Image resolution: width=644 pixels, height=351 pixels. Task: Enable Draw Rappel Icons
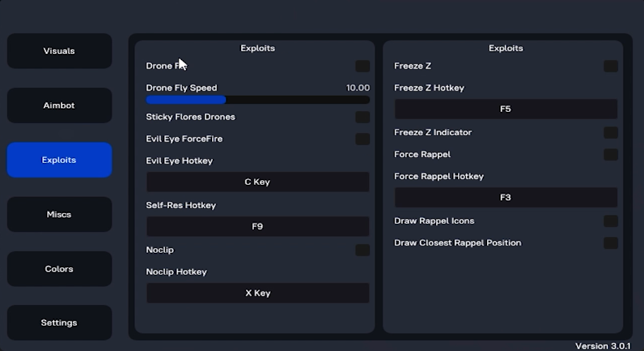[x=611, y=221]
